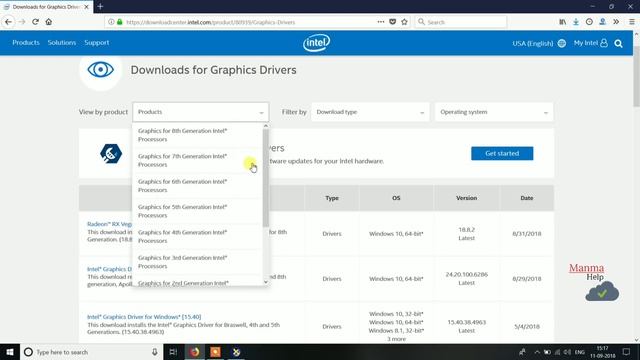Click the driver update utility hexagon icon

[x=111, y=153]
